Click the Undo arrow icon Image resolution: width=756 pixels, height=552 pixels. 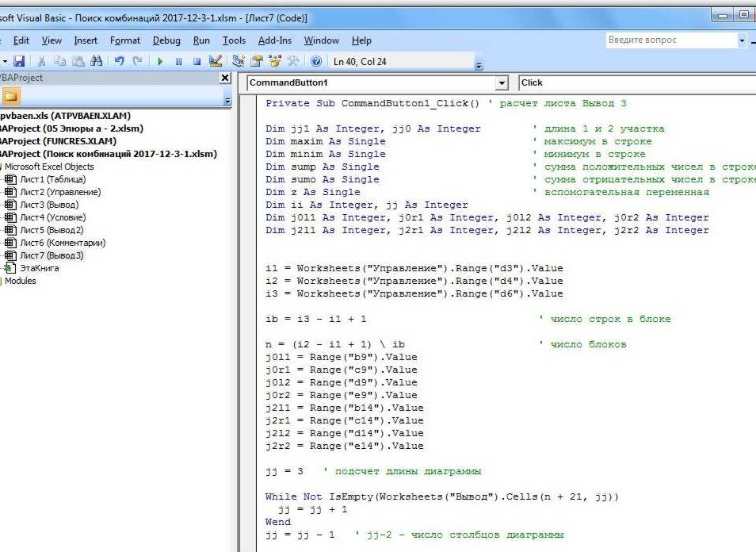pyautogui.click(x=120, y=61)
